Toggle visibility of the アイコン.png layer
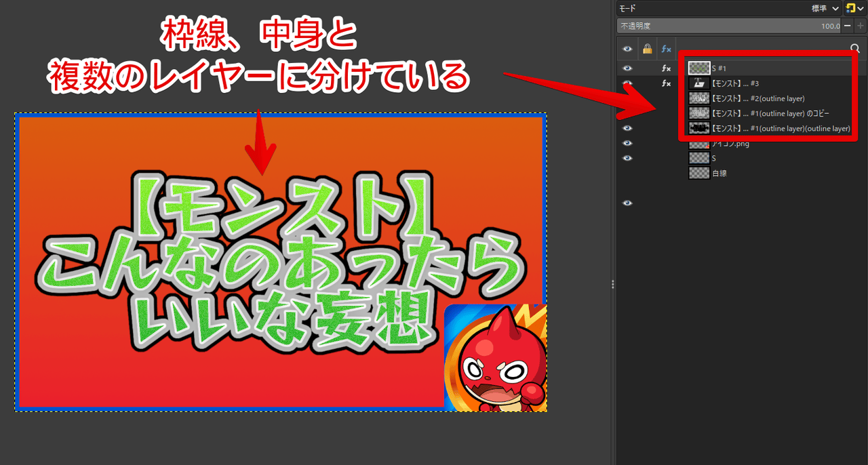868x465 pixels. pos(627,143)
